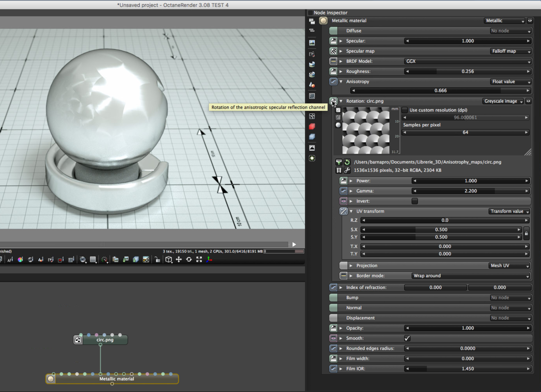Adjust the Roughness slider value
Image resolution: width=541 pixels, height=392 pixels.
click(x=468, y=71)
